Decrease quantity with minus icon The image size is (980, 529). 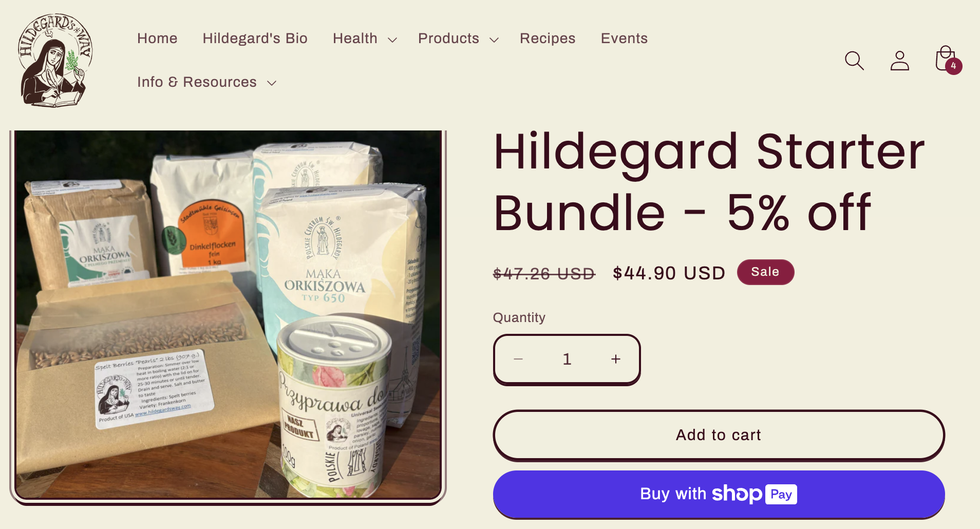tap(518, 359)
